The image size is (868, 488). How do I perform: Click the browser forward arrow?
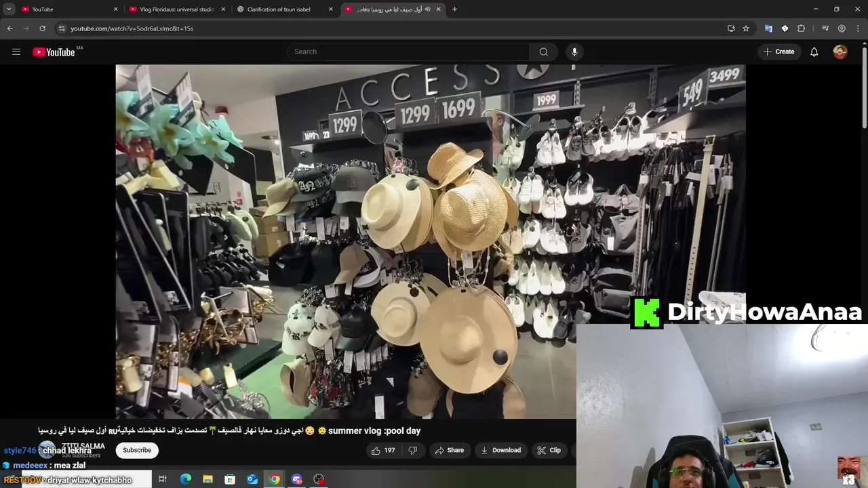26,28
